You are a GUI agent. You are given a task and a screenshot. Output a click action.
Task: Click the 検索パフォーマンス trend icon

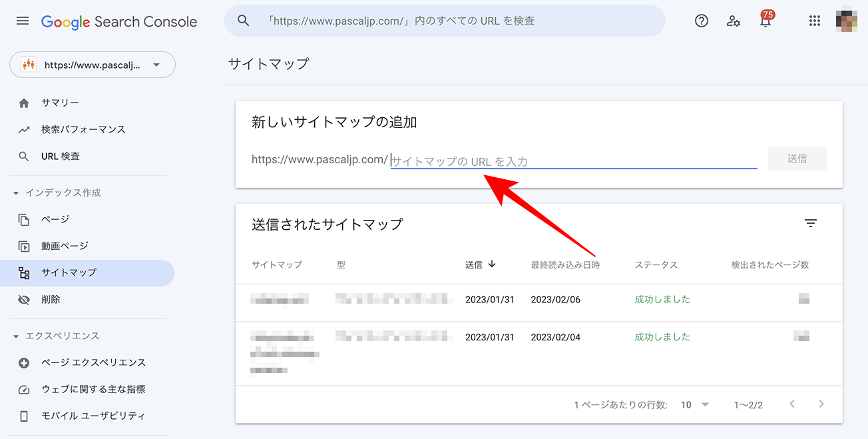(x=24, y=129)
